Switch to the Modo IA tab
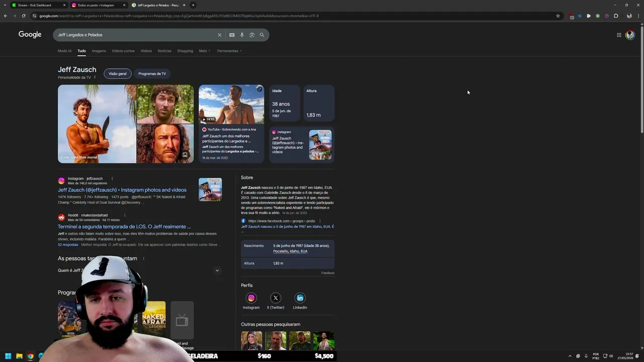Viewport: 644px width, 362px height. pos(64,51)
